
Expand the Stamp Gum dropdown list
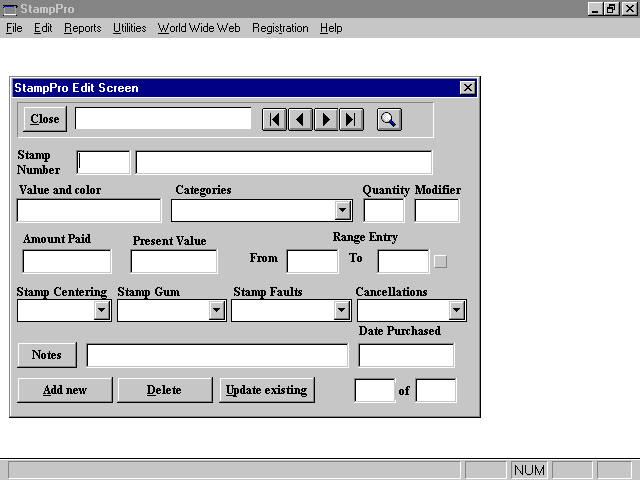pos(217,311)
